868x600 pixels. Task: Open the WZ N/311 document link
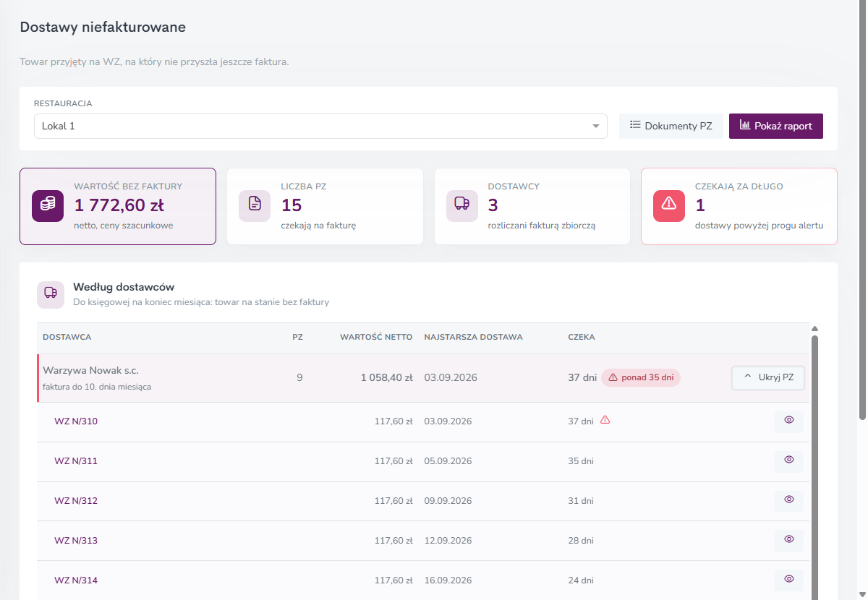pos(76,461)
